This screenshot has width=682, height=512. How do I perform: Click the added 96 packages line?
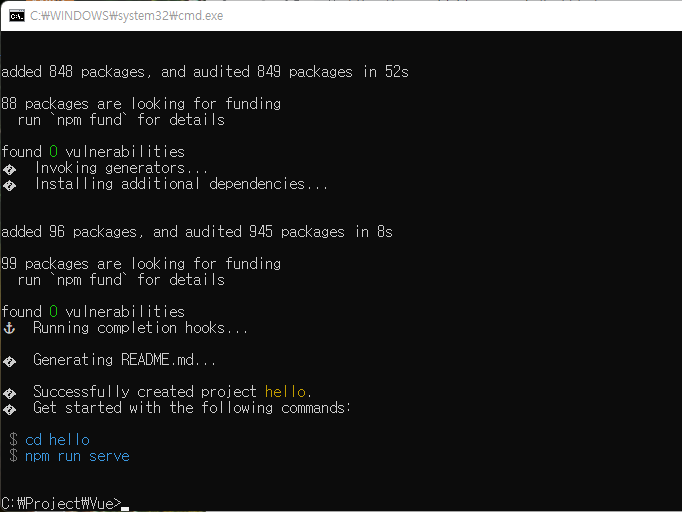(x=196, y=232)
